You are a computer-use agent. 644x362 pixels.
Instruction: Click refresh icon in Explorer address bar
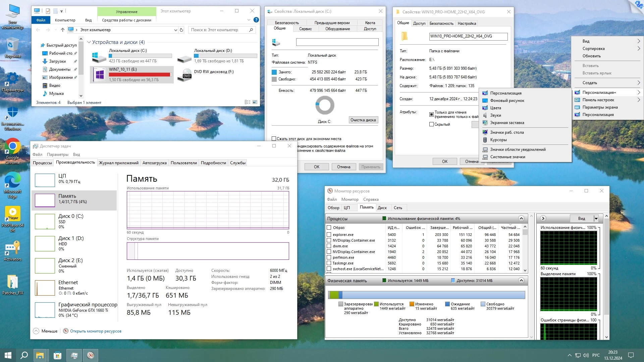(181, 30)
